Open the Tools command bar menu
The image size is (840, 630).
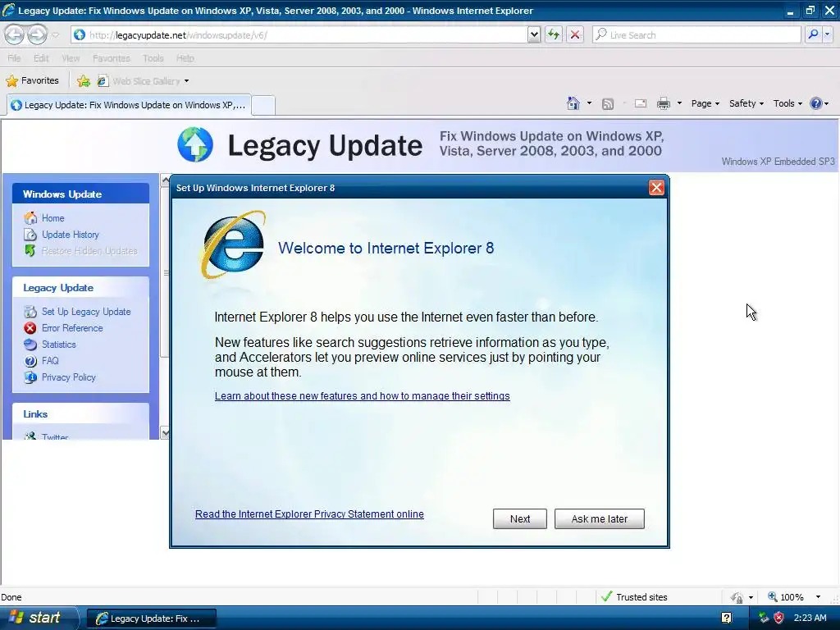[x=787, y=103]
